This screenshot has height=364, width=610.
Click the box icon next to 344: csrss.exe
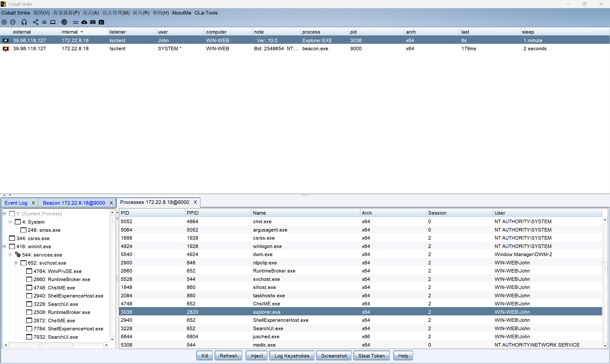pos(12,238)
